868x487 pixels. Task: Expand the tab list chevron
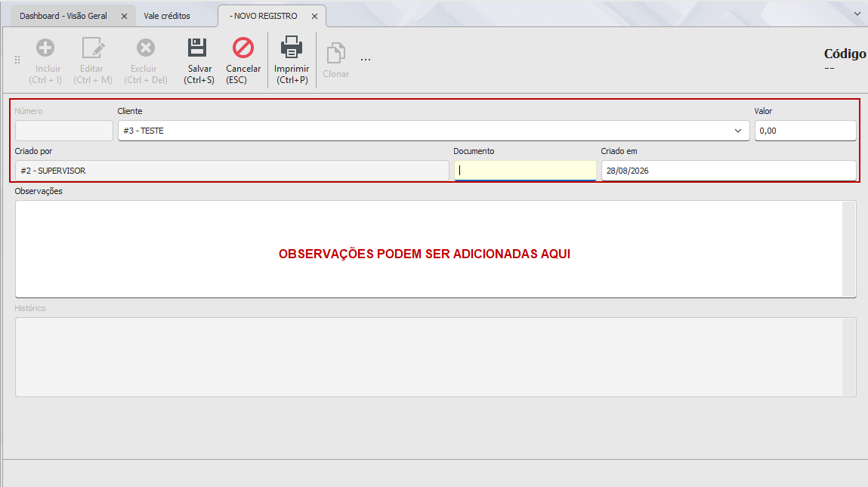pyautogui.click(x=857, y=14)
